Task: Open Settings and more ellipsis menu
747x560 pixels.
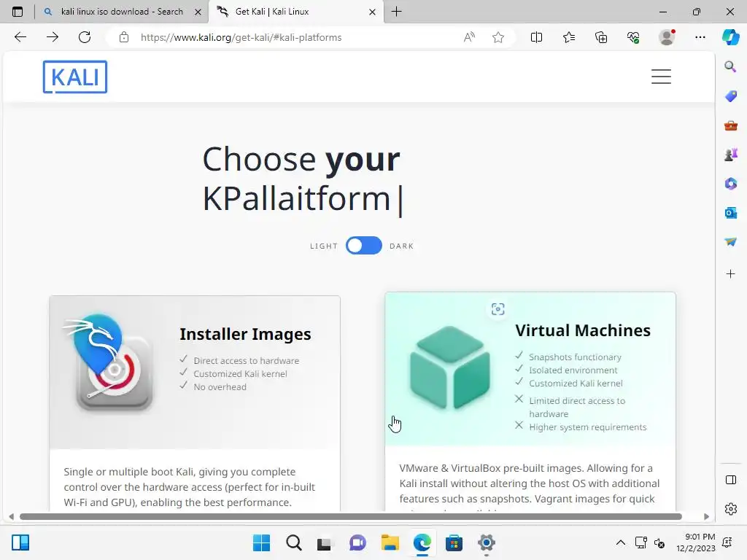Action: [x=700, y=37]
